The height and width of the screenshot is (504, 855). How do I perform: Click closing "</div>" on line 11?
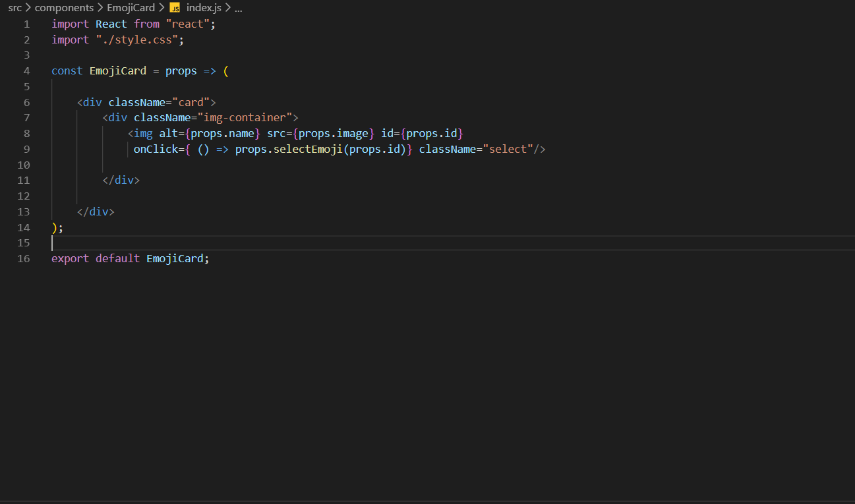(121, 180)
